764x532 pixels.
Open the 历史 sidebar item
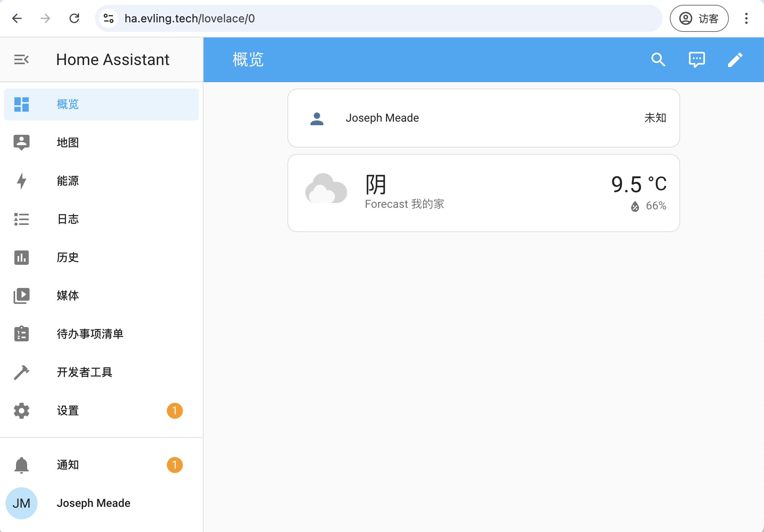(101, 257)
